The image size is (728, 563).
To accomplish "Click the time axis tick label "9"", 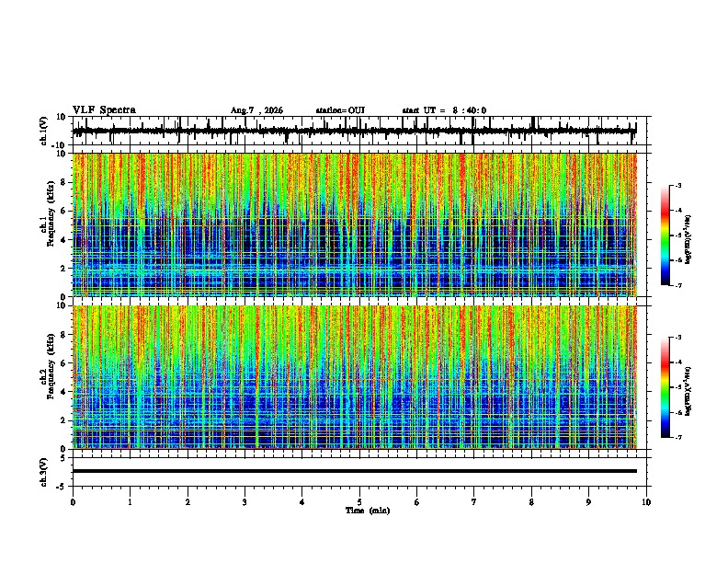I will coord(588,502).
